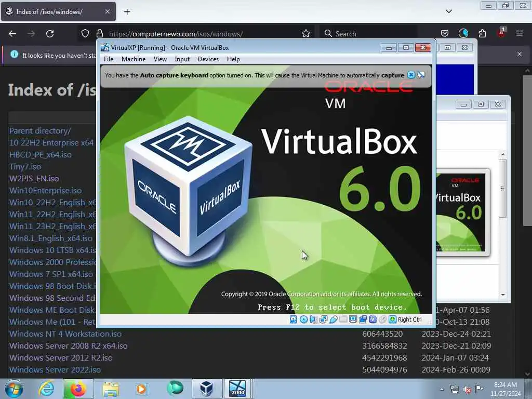Show hidden system tray icons
Image resolution: width=532 pixels, height=399 pixels.
[442, 390]
